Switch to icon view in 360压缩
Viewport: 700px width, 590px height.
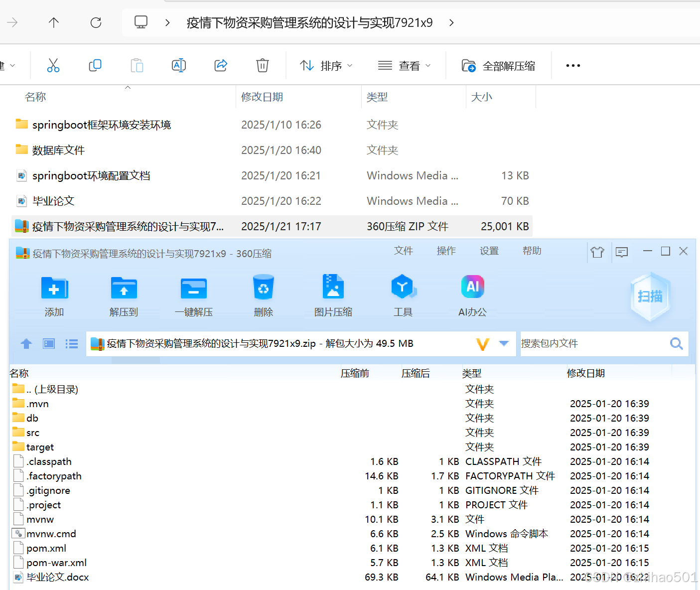tap(49, 343)
